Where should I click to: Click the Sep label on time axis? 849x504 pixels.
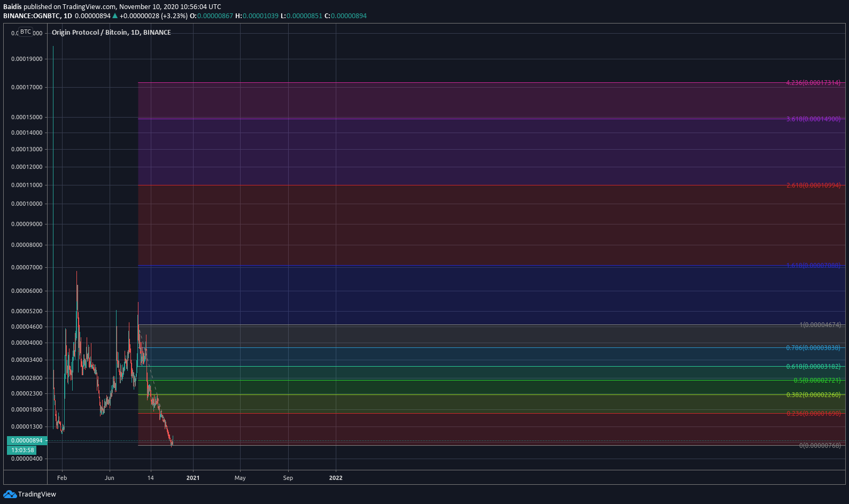point(288,478)
